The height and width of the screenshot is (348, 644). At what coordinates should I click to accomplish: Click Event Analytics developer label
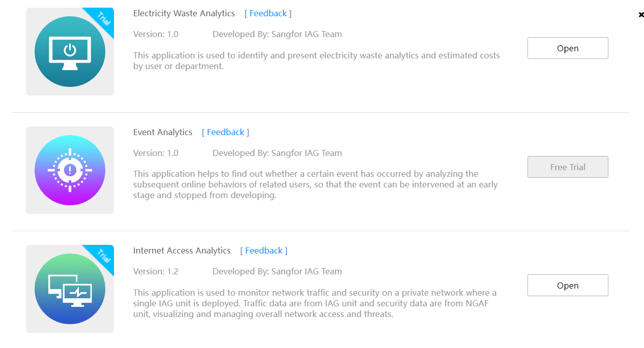(277, 153)
